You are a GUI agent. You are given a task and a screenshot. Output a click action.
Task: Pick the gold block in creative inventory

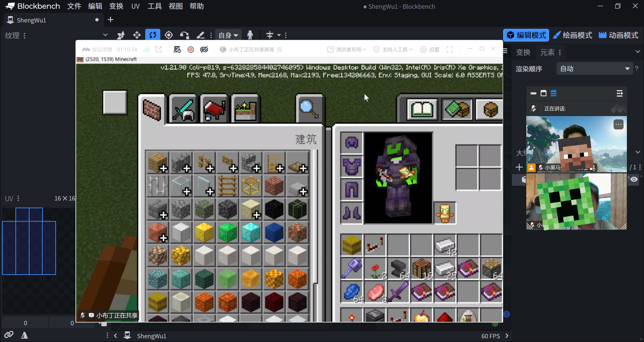click(x=204, y=232)
